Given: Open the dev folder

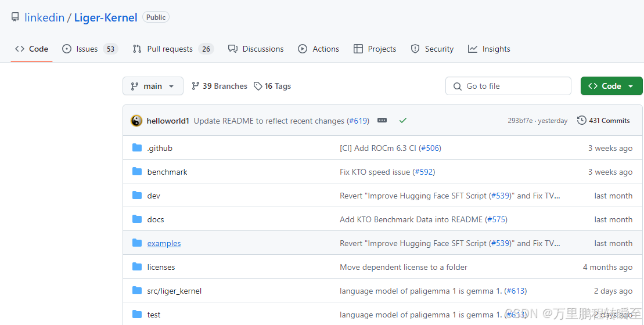Looking at the screenshot, I should 154,196.
